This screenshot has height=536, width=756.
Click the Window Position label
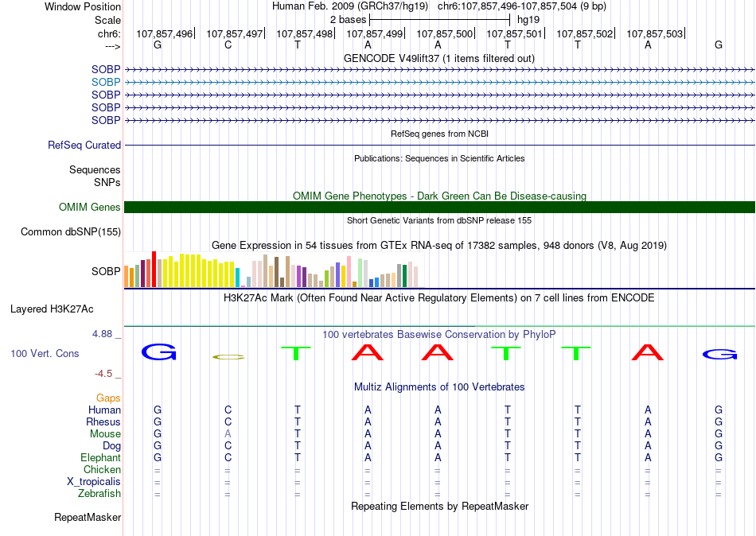83,6
